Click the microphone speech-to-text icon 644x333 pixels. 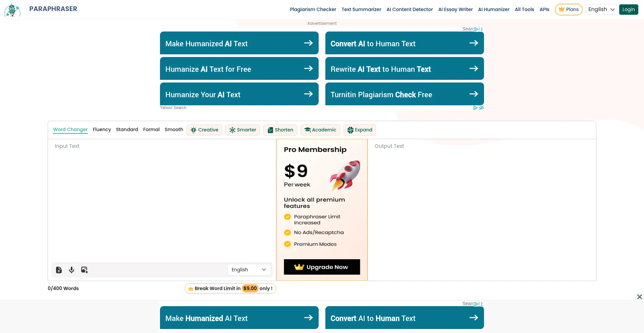[x=71, y=270]
